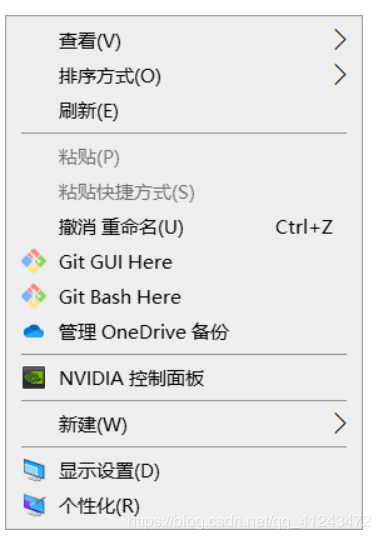The image size is (381, 540).
Task: Select 粘贴快捷方式(S) menu item
Action: click(184, 192)
